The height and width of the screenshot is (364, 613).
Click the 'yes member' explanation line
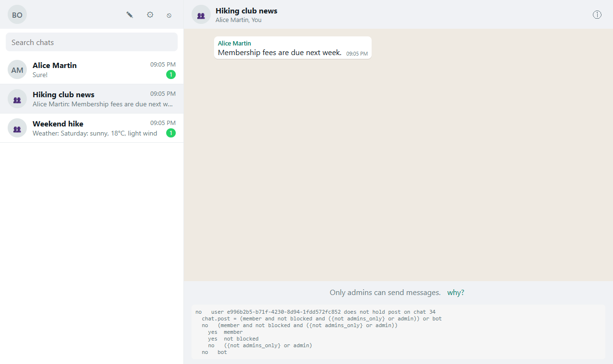225,332
